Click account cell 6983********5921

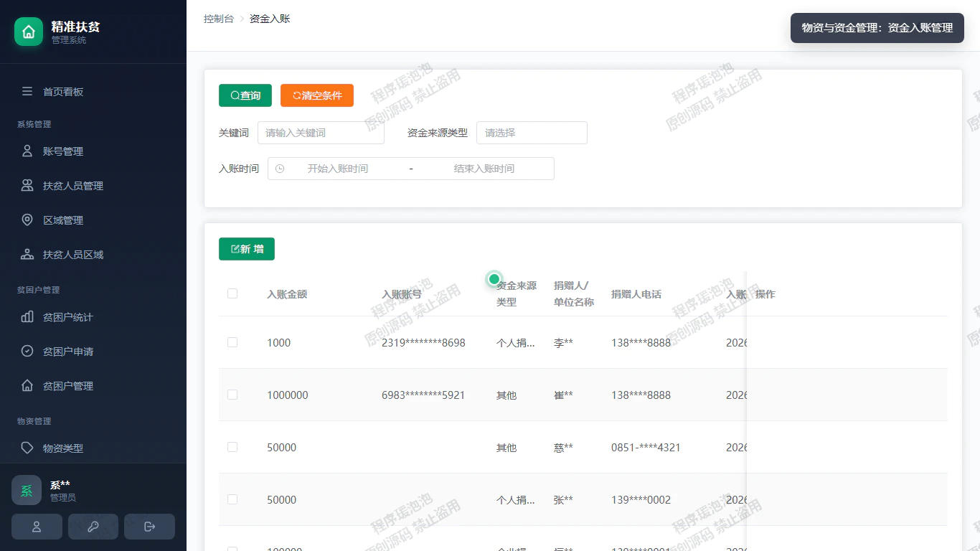pyautogui.click(x=423, y=395)
